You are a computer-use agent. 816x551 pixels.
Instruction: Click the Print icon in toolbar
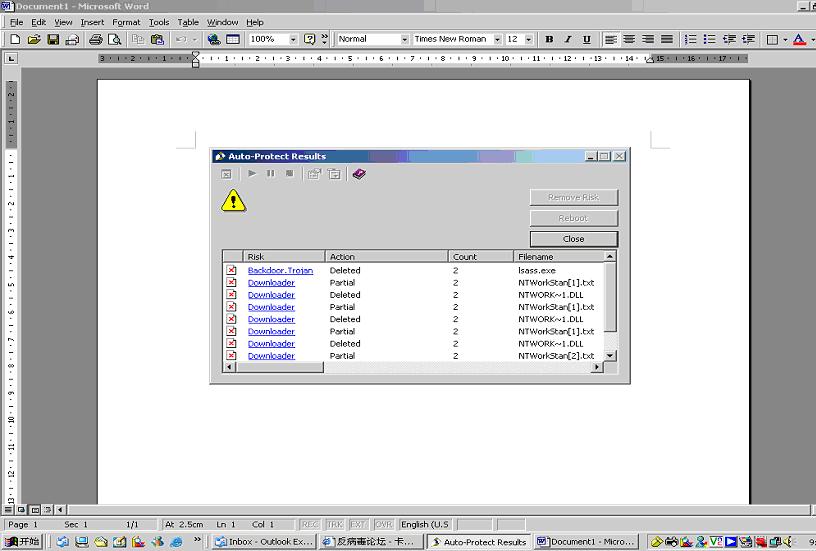coord(96,40)
